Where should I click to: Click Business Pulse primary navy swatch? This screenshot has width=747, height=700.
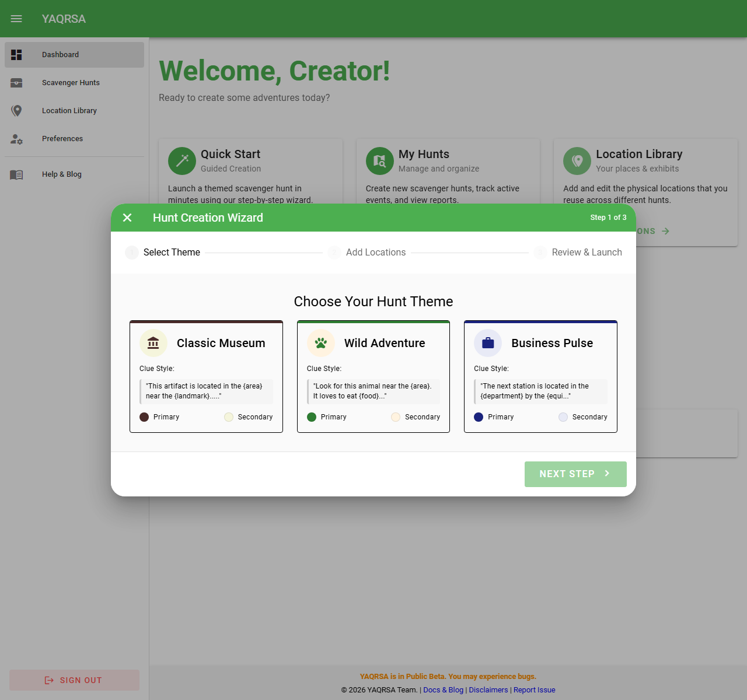(479, 417)
